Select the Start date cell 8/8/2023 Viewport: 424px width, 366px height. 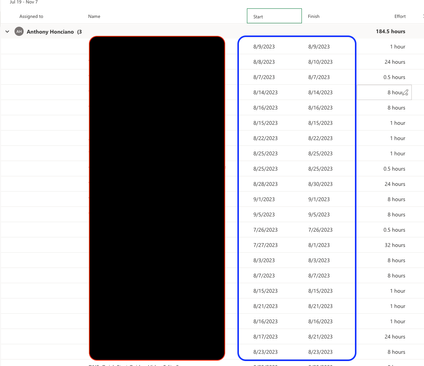click(264, 62)
